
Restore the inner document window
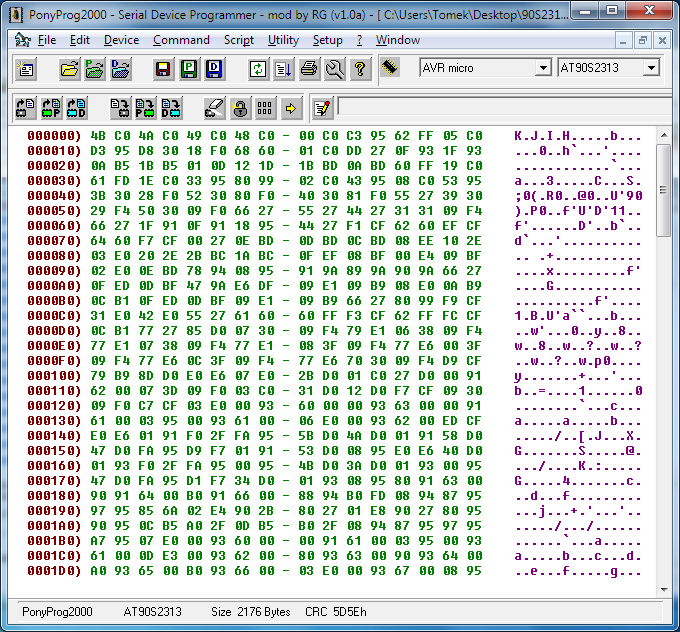pyautogui.click(x=643, y=41)
